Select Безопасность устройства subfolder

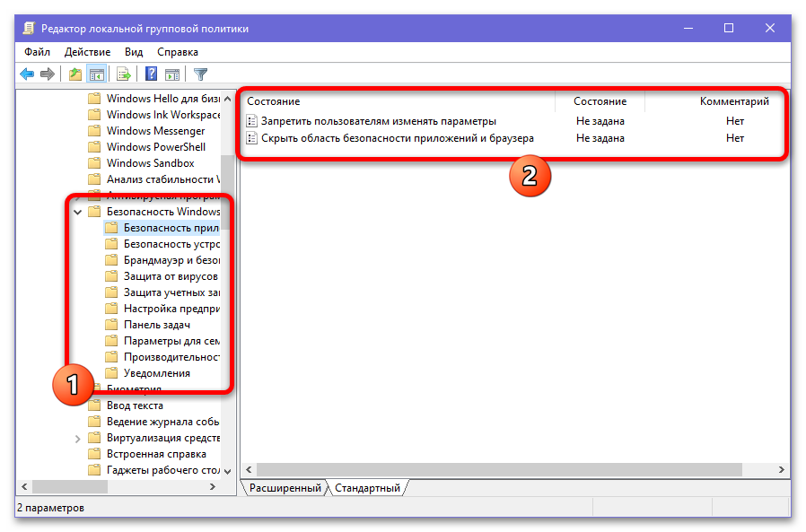point(171,244)
